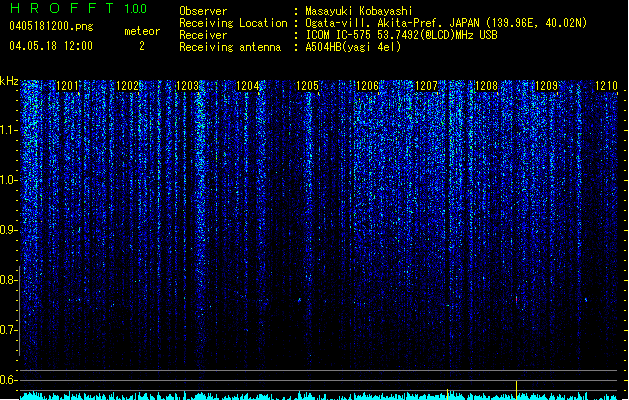The height and width of the screenshot is (400, 629).
Task: Click the 1209 time marker
Action: tap(546, 86)
